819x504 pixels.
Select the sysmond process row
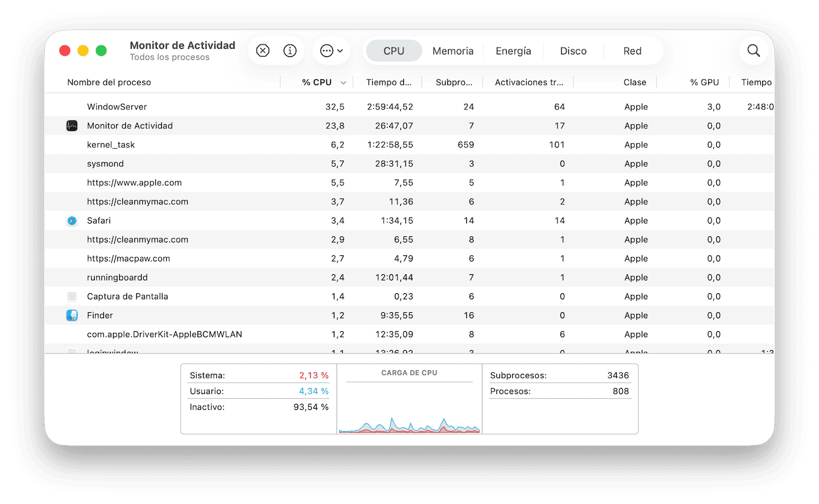(x=409, y=164)
